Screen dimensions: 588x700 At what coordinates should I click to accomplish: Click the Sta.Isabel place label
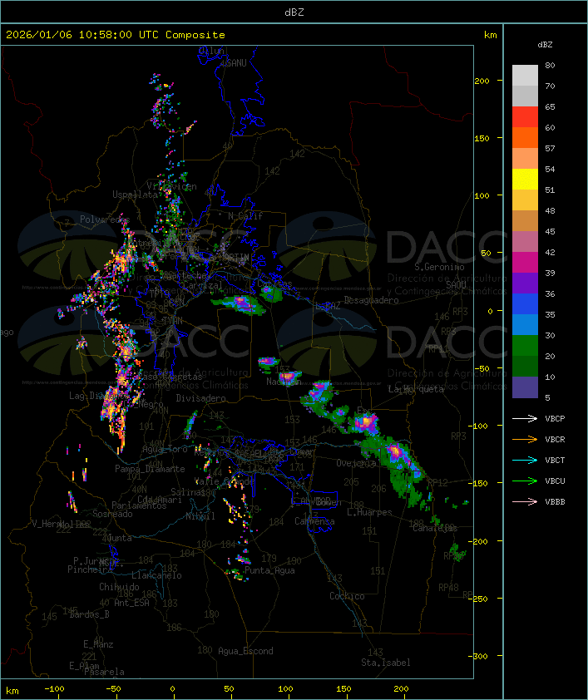point(386,663)
